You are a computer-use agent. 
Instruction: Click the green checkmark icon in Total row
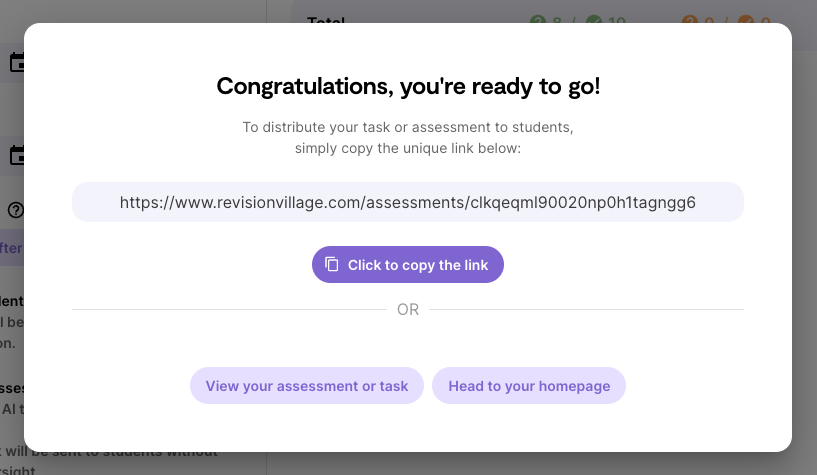click(x=593, y=21)
